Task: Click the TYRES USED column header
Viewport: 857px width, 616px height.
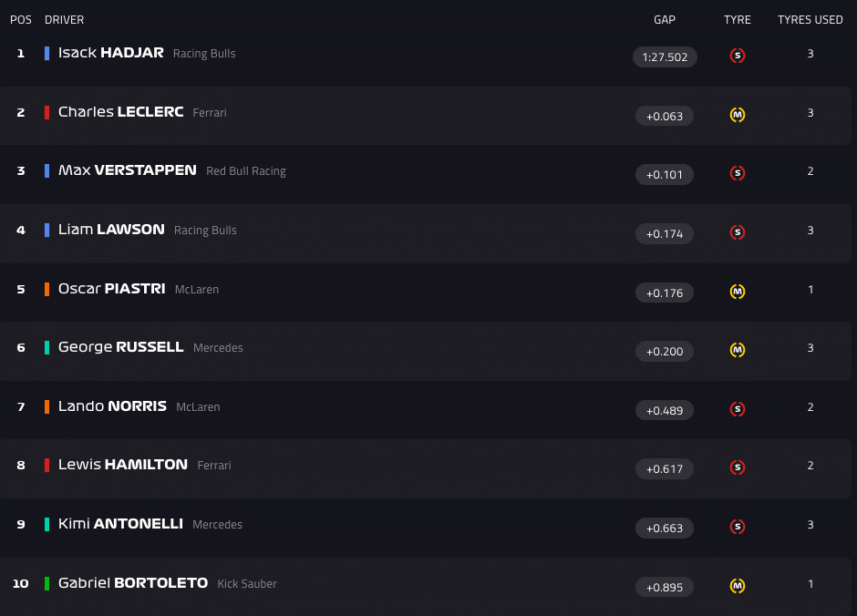Action: pos(810,20)
